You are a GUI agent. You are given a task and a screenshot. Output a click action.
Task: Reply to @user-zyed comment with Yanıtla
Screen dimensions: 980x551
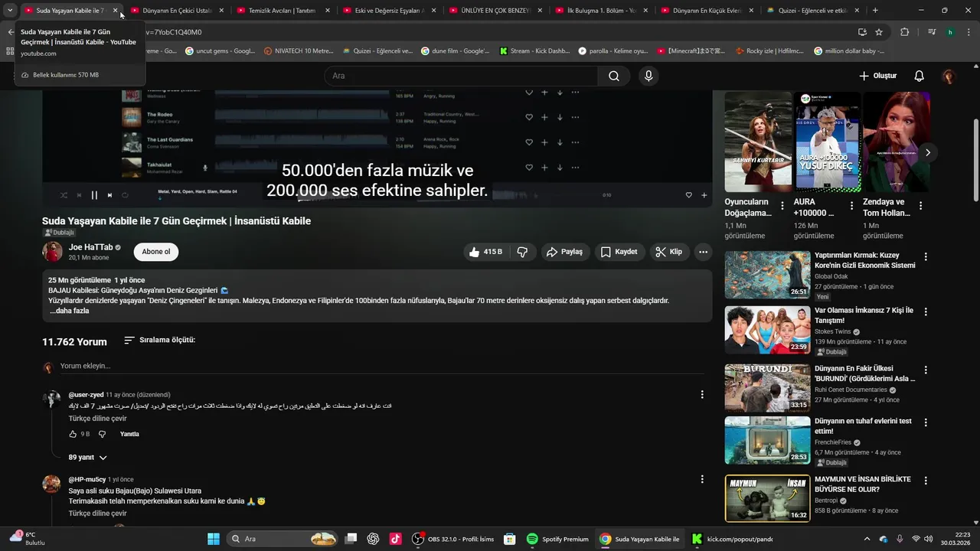coord(129,434)
